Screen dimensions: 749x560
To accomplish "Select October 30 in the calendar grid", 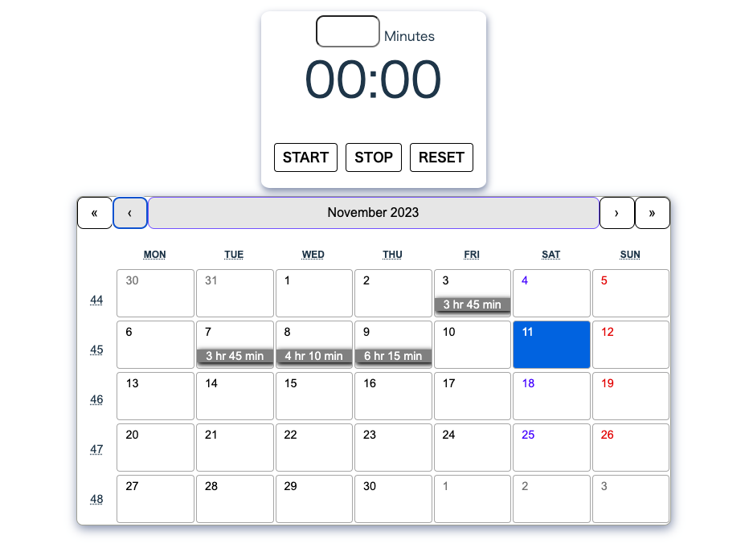I will click(x=155, y=293).
